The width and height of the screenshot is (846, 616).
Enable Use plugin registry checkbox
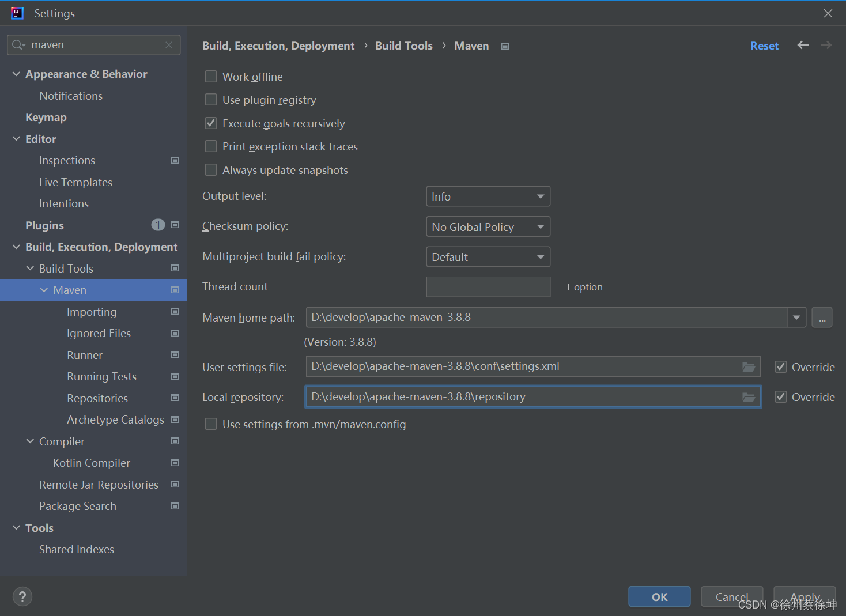tap(211, 100)
